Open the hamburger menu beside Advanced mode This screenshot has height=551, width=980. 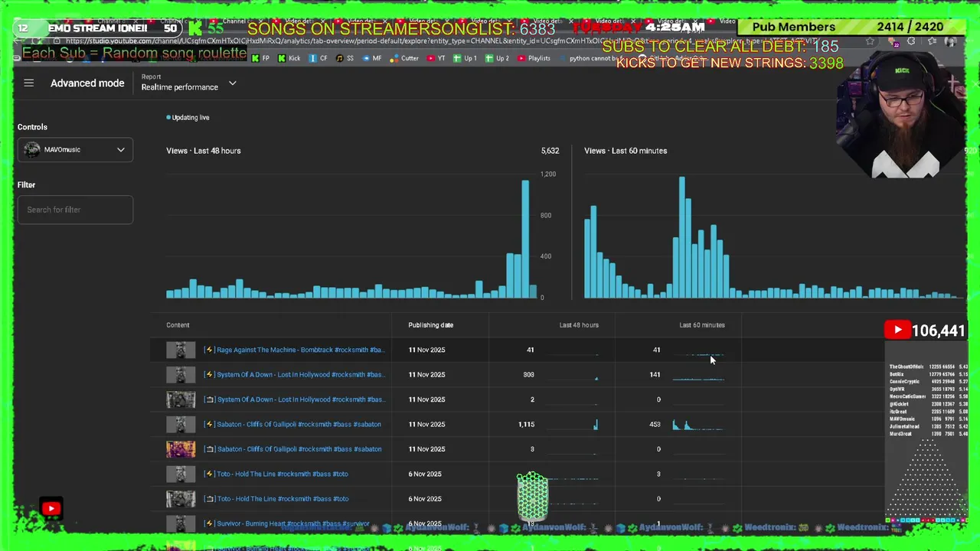pos(28,83)
